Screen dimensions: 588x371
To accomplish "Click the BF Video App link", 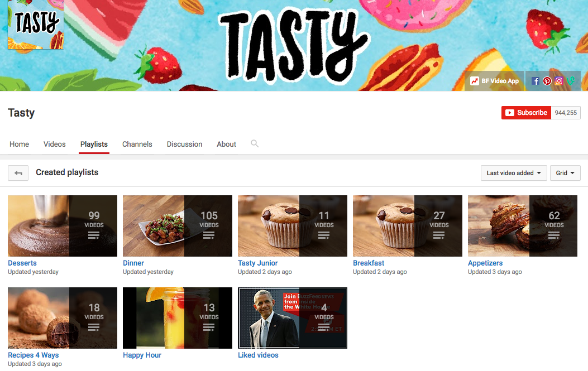I will pyautogui.click(x=494, y=81).
